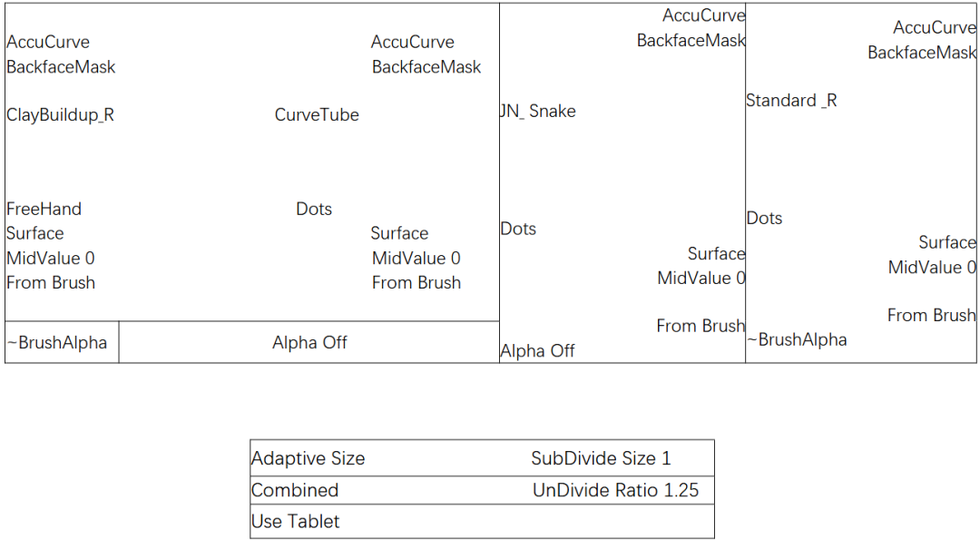Select the ClayBuildup_R brush label
Viewport: 980px width, 549px height.
(x=60, y=115)
